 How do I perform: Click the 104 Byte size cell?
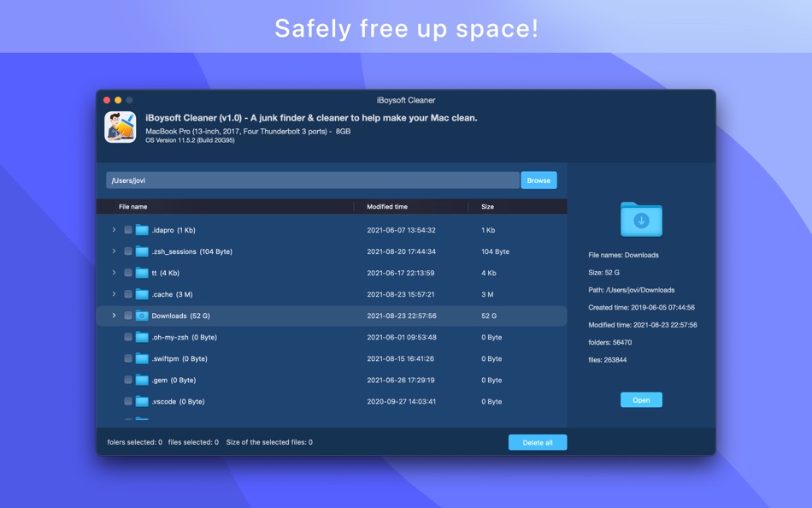click(495, 251)
